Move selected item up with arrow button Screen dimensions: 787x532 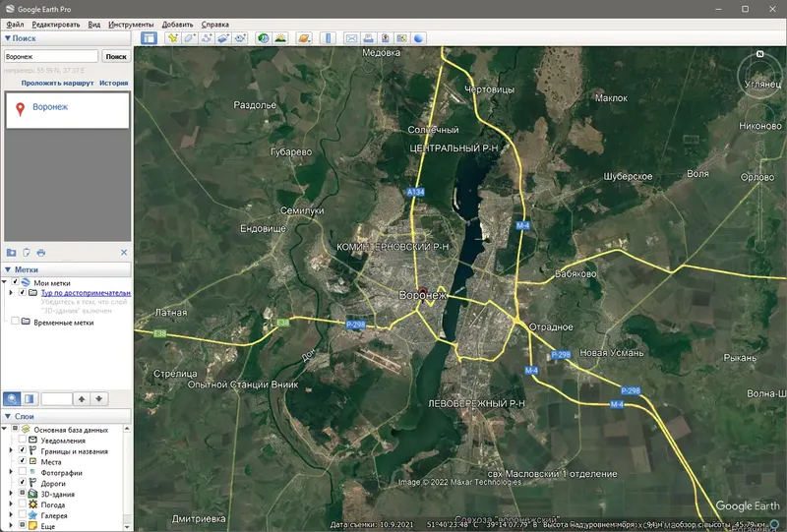82,399
